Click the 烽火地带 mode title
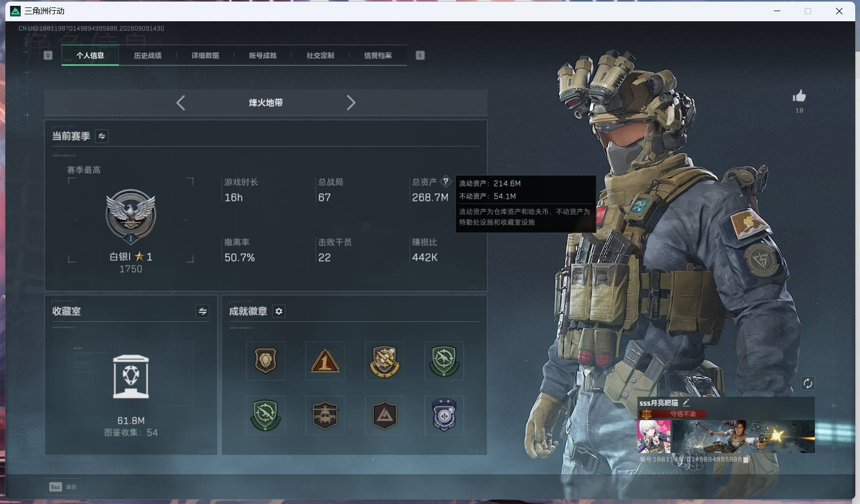The image size is (860, 504). pos(266,102)
